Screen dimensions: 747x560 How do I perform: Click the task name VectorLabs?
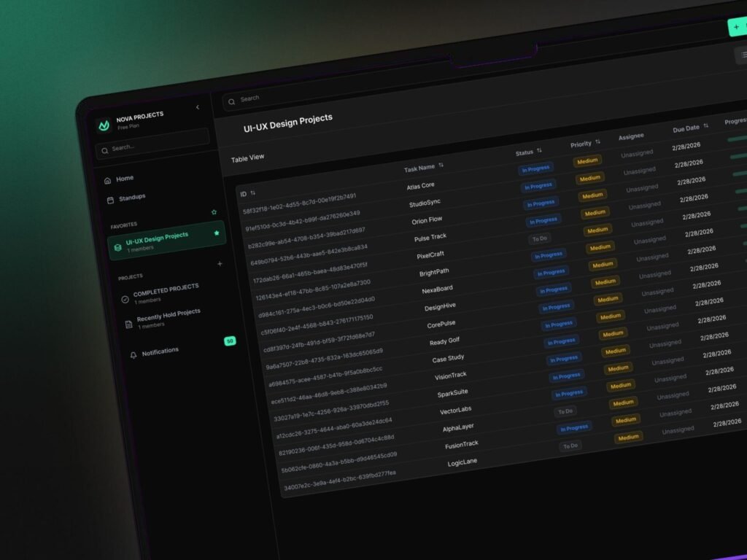click(x=455, y=411)
